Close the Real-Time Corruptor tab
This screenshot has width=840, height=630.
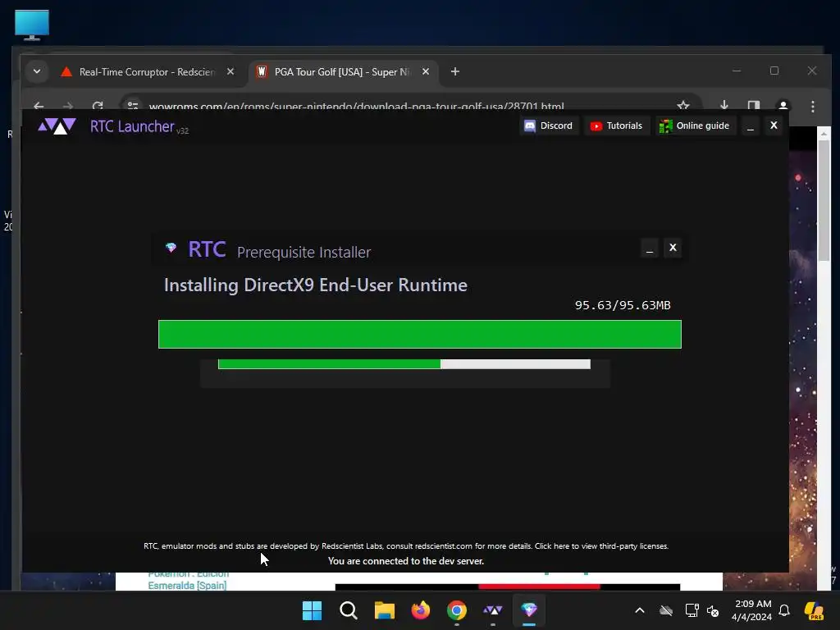click(231, 71)
